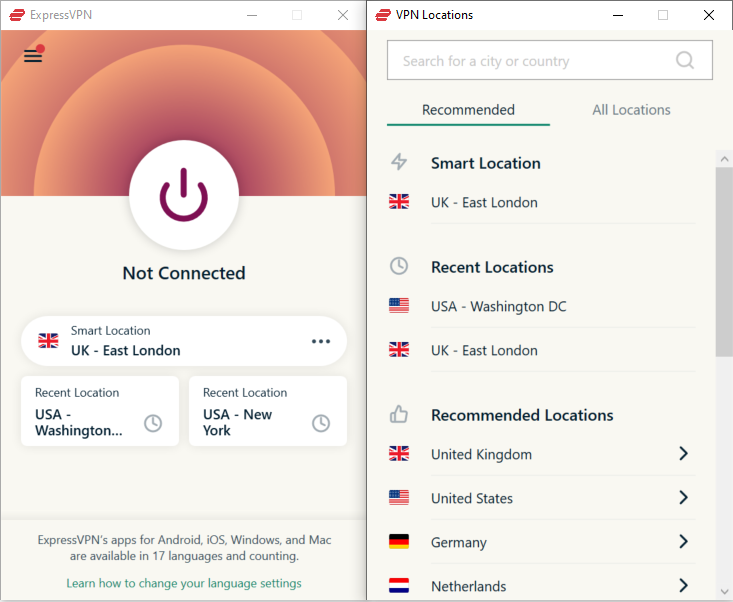Image resolution: width=733 pixels, height=602 pixels.
Task: Click the magnifying glass search icon
Action: point(685,60)
